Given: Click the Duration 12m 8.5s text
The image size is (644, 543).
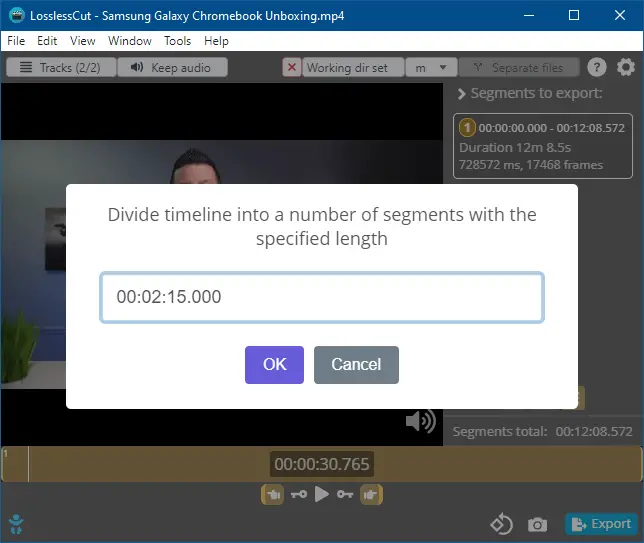Looking at the screenshot, I should point(515,147).
